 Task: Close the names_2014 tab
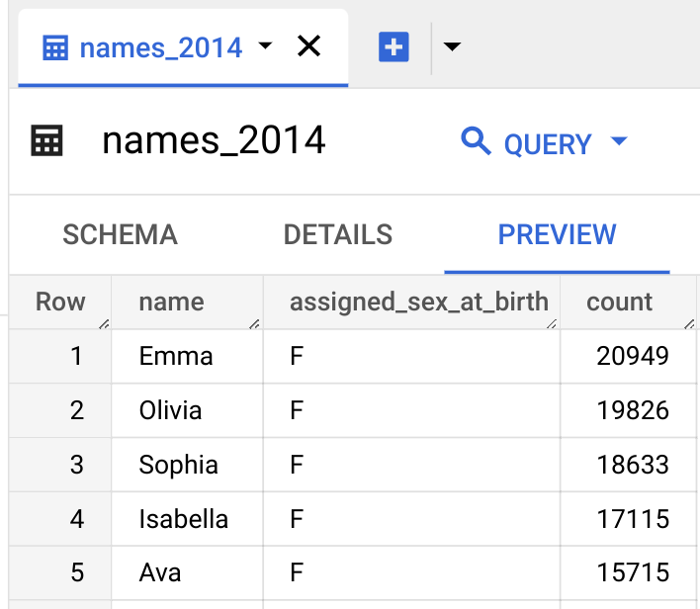(308, 46)
